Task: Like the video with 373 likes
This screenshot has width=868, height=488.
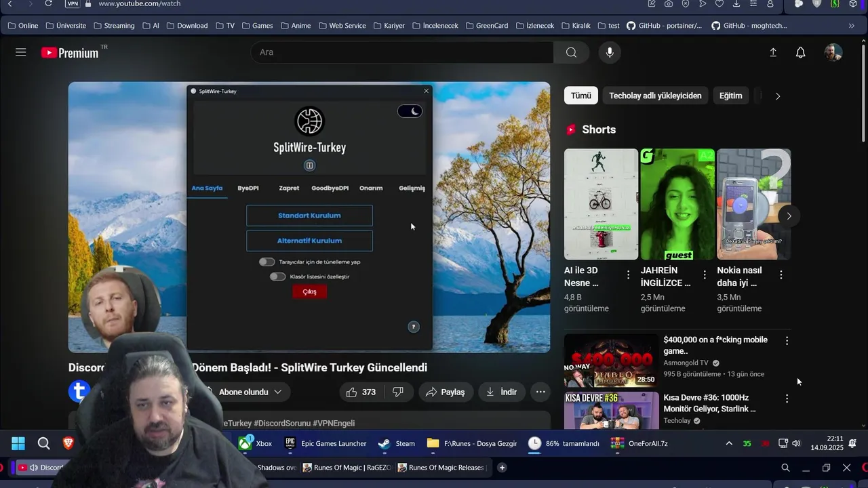Action: 361,392
